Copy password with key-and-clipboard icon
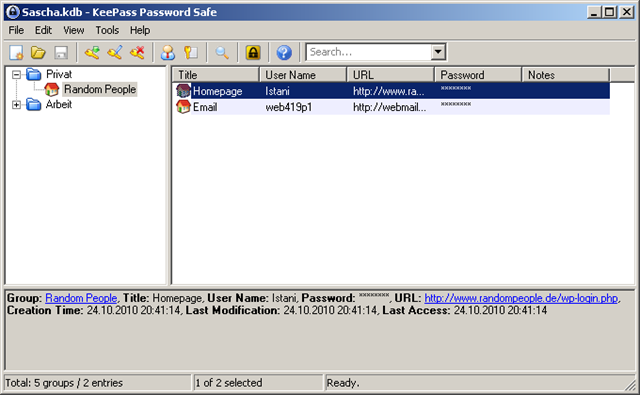This screenshot has width=640, height=395. tap(191, 53)
